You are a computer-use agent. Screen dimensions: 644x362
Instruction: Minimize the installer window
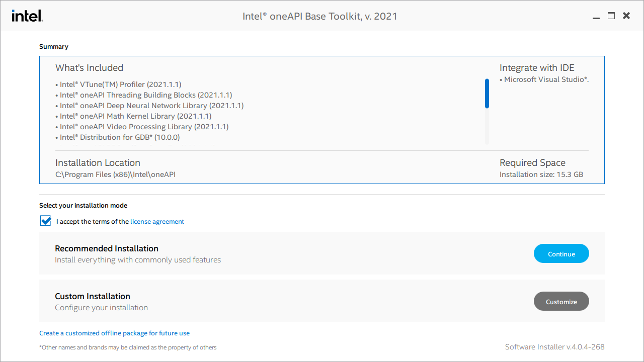596,16
